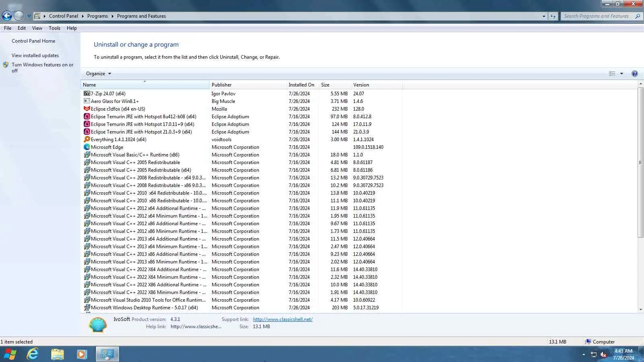Open the Edit menu
Image resolution: width=644 pixels, height=362 pixels.
tap(22, 28)
